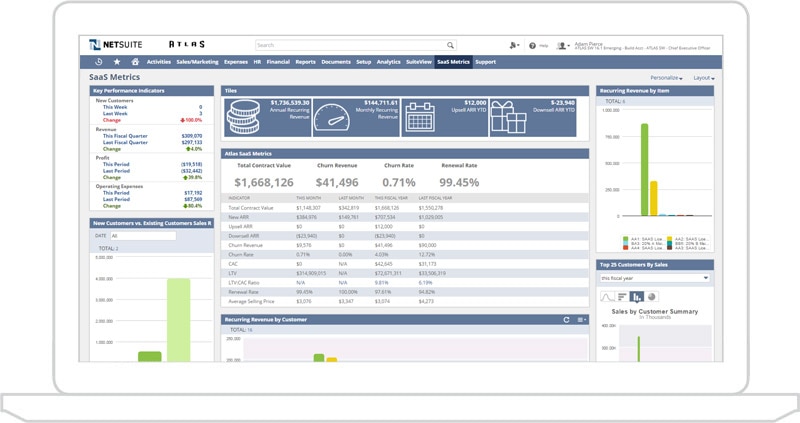Click New Customers This Week link
The image size is (800, 423).
point(115,107)
